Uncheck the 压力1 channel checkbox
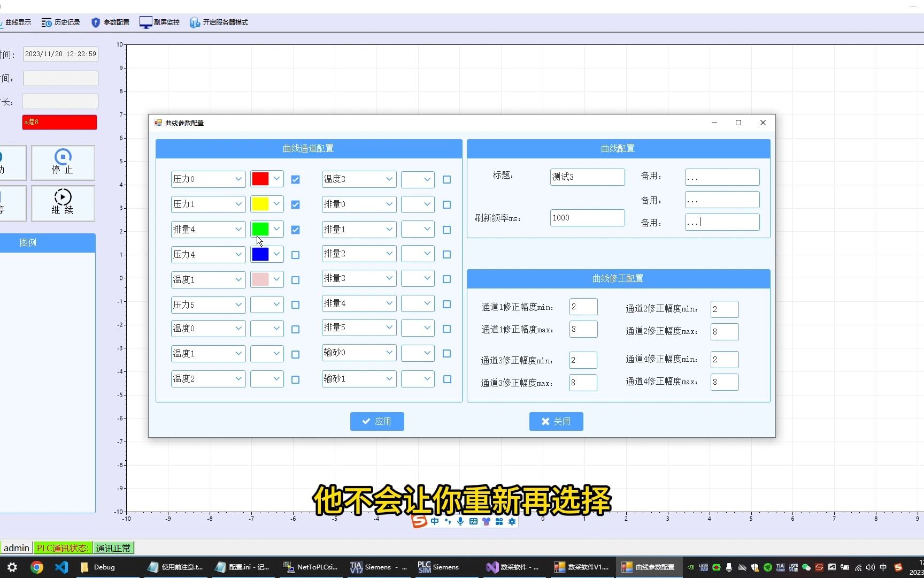Screen dimensions: 924x578 pyautogui.click(x=295, y=204)
